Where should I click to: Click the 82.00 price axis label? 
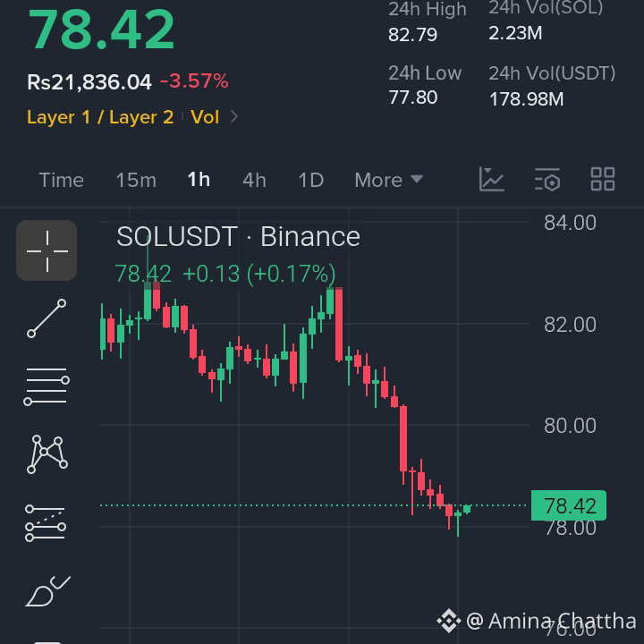coord(570,325)
